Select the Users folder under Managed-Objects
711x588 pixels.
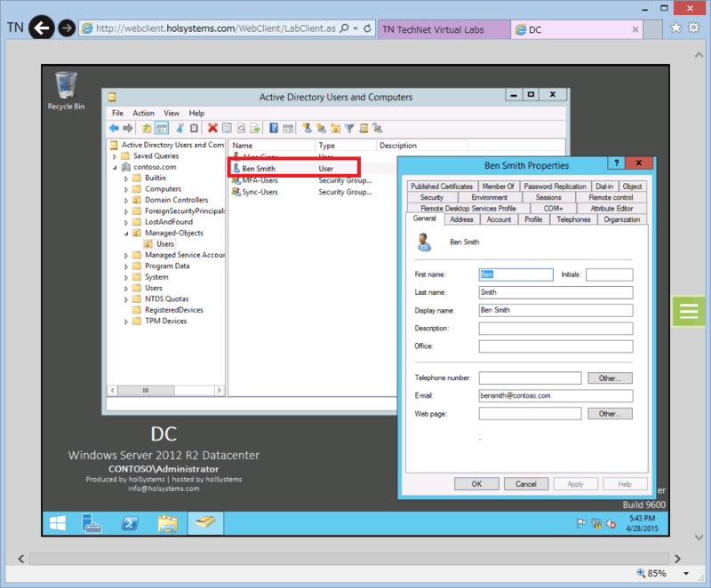point(160,244)
